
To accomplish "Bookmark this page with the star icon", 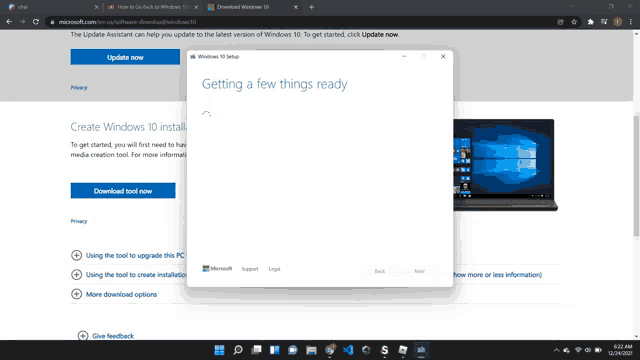I will click(x=574, y=22).
